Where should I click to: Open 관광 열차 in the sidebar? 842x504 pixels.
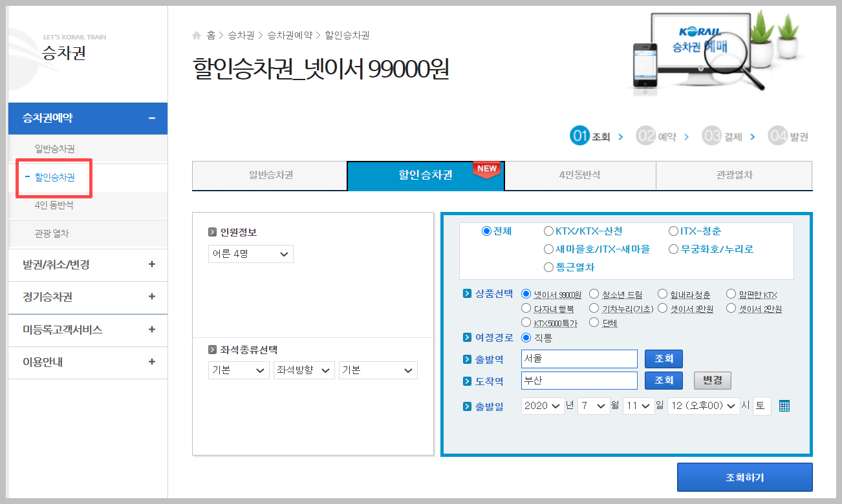[52, 233]
